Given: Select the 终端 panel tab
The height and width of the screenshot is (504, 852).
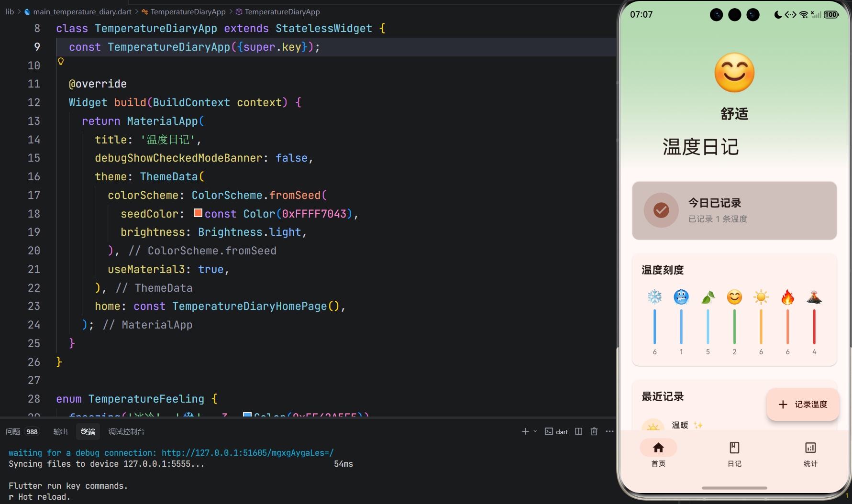Looking at the screenshot, I should (88, 431).
